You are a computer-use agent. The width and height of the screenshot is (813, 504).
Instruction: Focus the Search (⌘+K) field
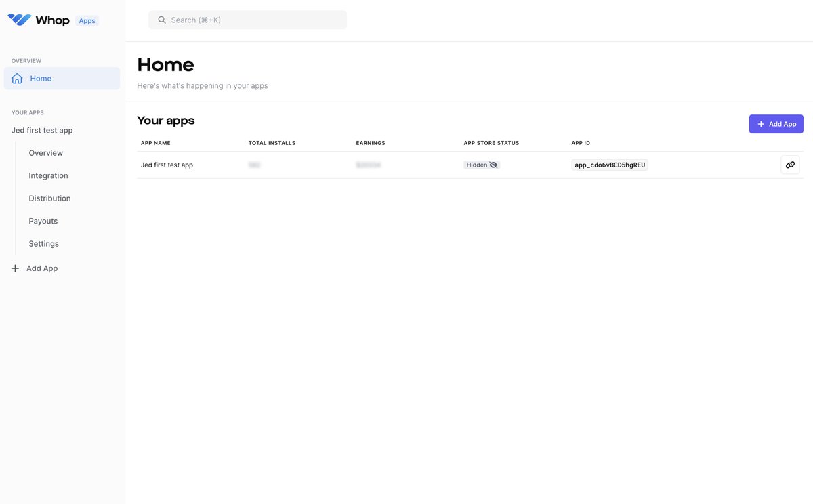247,20
